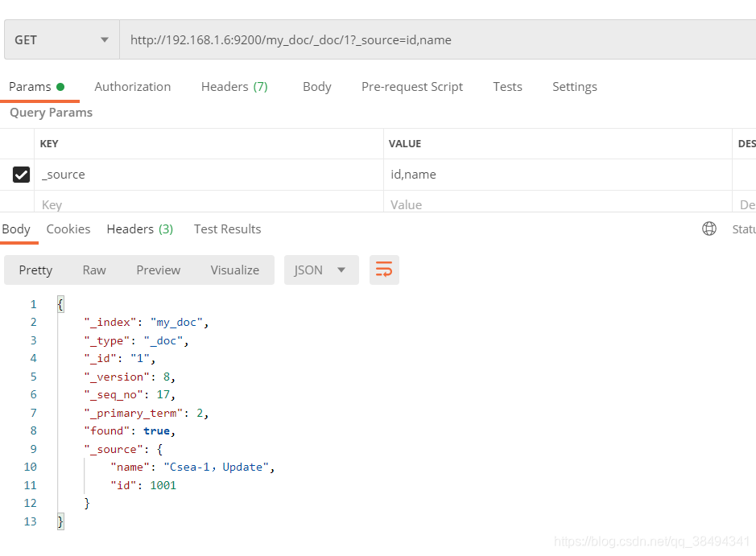Uncheck the _source parameter checkbox
This screenshot has width=756, height=556.
click(x=22, y=175)
